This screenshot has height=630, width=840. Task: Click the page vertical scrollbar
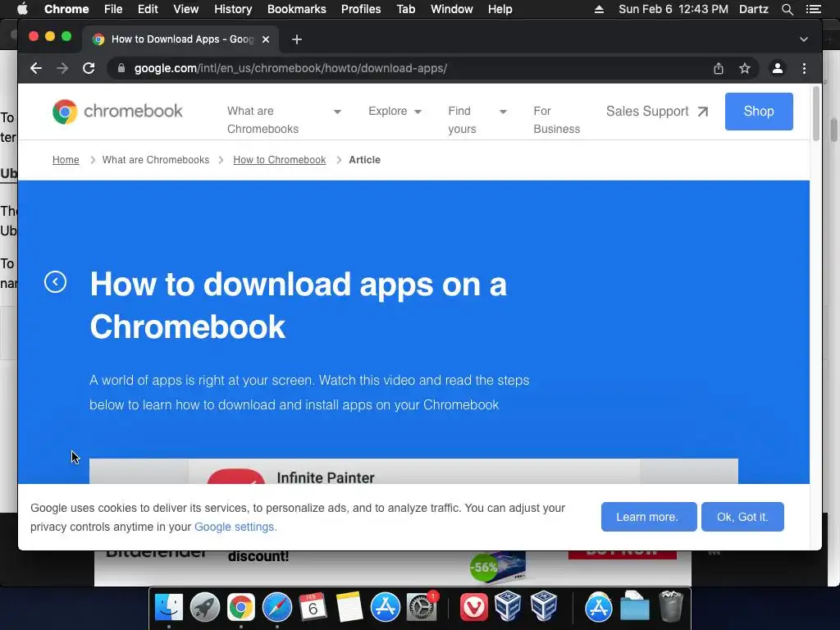(816, 113)
